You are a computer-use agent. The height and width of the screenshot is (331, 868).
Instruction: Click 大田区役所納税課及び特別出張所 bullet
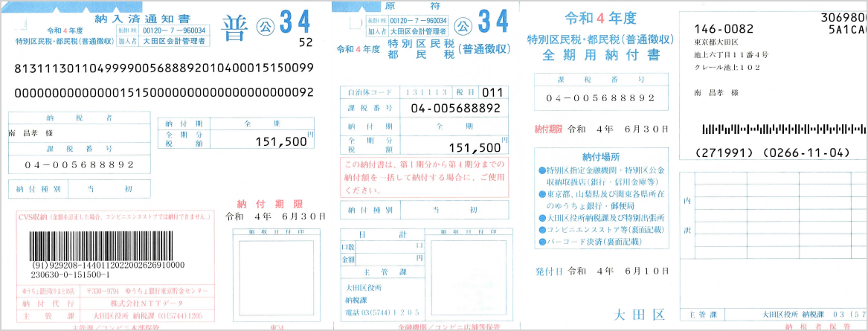point(601,217)
